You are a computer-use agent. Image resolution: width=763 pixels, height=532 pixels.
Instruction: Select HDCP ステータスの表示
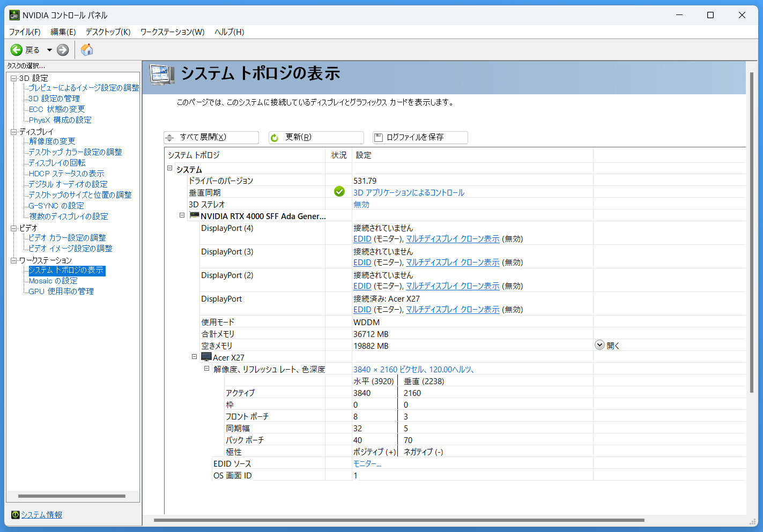(x=66, y=174)
